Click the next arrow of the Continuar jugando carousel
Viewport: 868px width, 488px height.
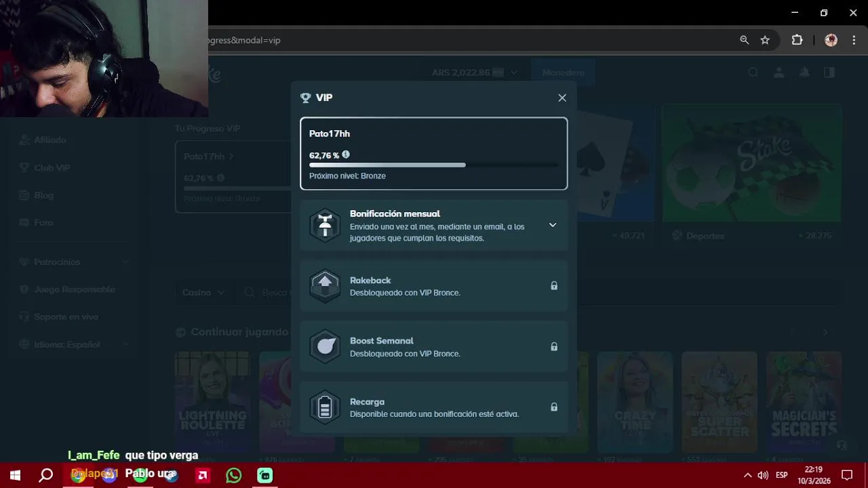(x=825, y=332)
